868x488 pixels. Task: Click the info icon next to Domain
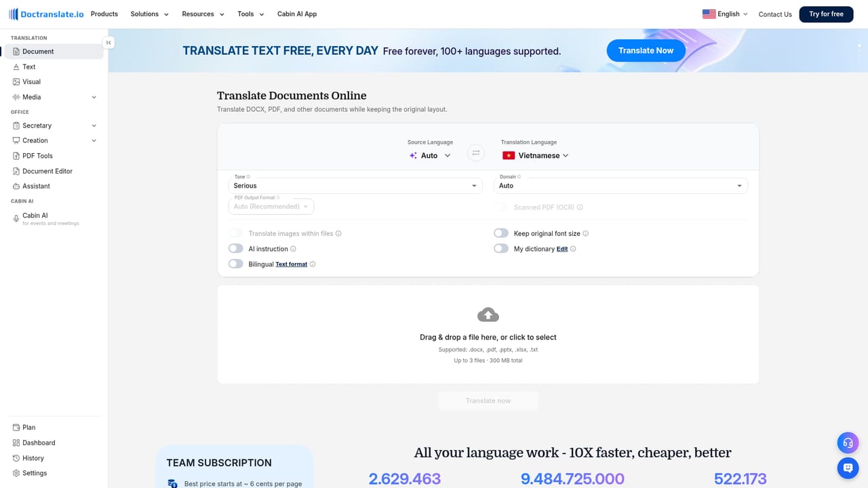[519, 177]
